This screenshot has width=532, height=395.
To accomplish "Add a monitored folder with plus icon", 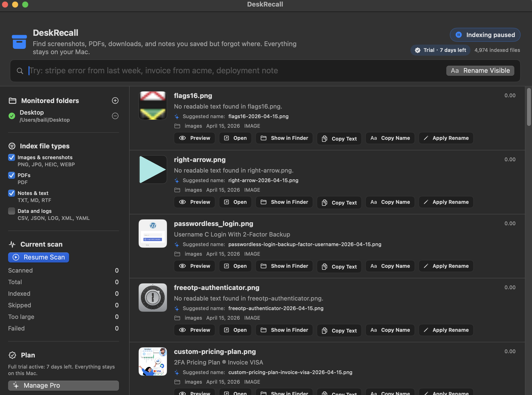I will point(115,101).
